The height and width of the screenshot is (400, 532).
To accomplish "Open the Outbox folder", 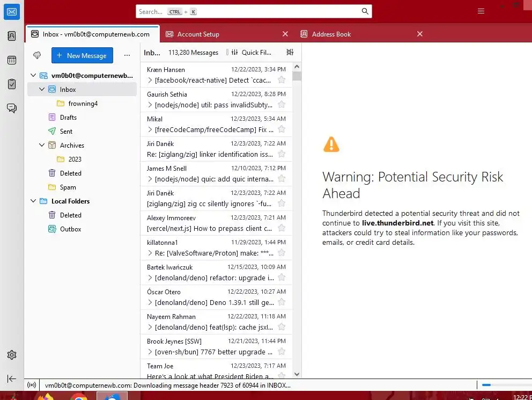I will 82,229.
